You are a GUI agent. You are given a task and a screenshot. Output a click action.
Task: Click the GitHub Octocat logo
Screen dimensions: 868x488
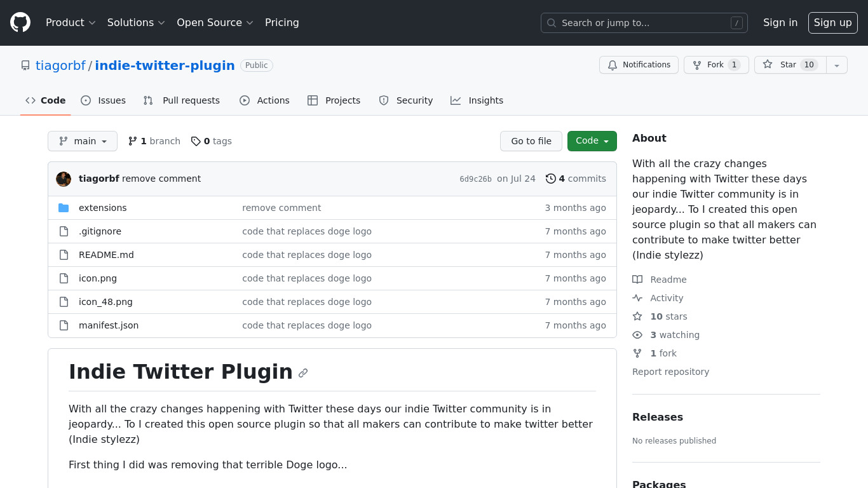[x=20, y=22]
